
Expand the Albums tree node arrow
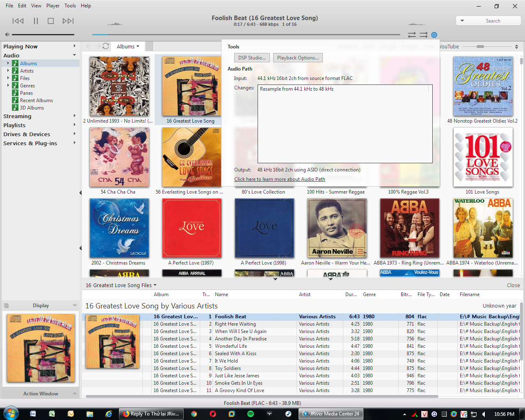pos(8,63)
